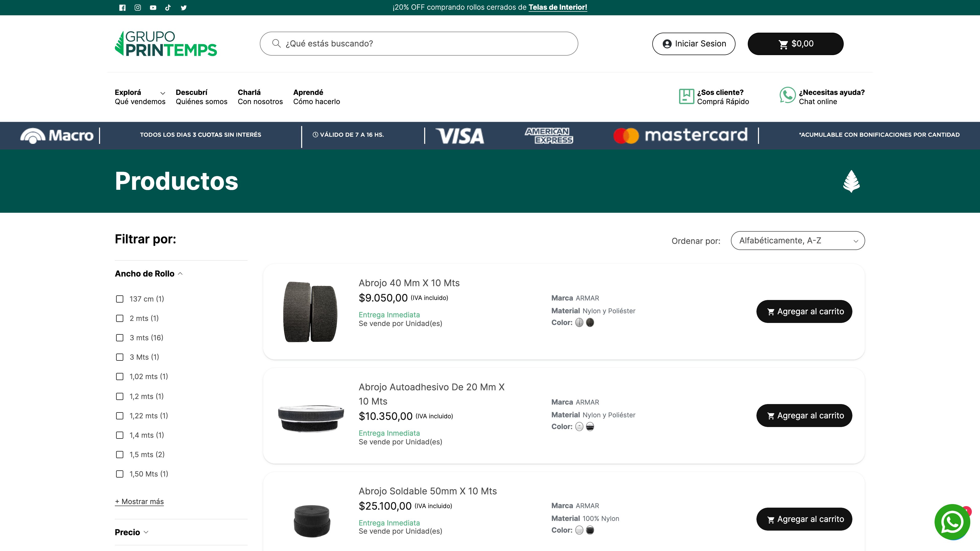Click the Iniciar Sesion button
This screenshot has height=551, width=980.
(694, 44)
